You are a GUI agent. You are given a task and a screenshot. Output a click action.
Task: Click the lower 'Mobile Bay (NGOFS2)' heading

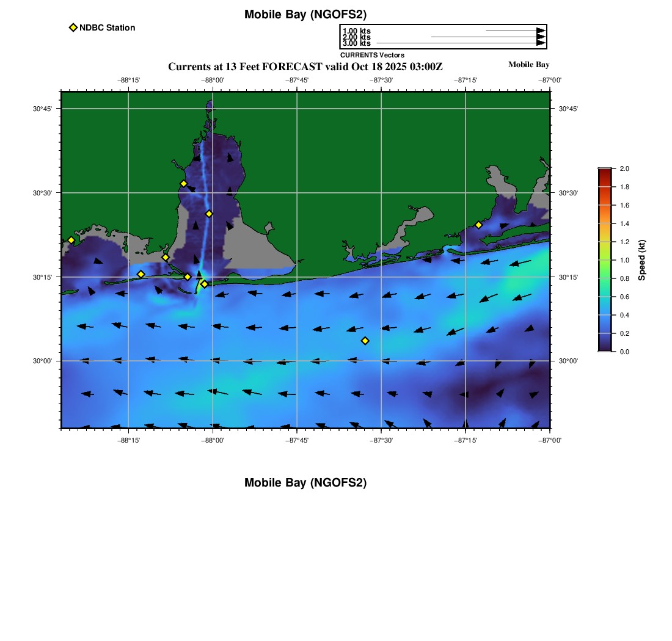[305, 483]
